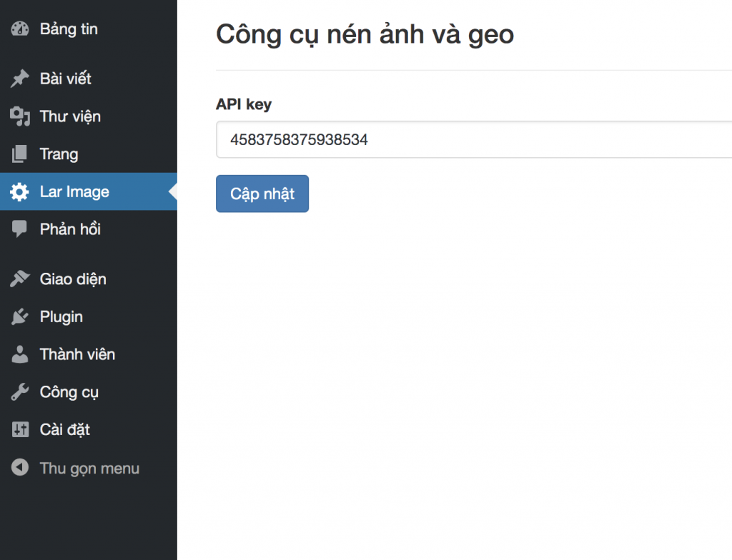The image size is (732, 560).
Task: Collapse sidebar with Thu gọn menu arrow
Action: pyautogui.click(x=20, y=469)
